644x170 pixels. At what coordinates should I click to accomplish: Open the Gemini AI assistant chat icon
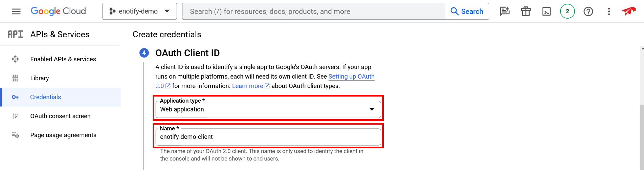[505, 12]
